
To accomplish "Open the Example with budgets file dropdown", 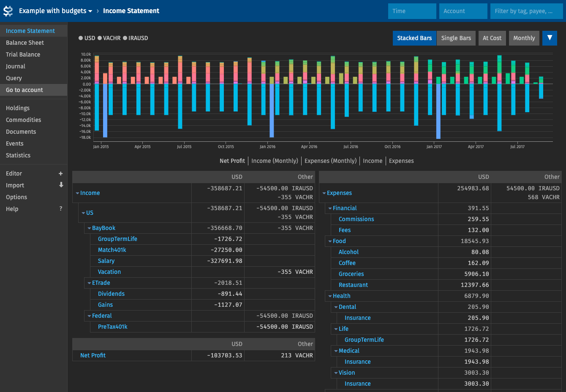I will click(x=55, y=11).
